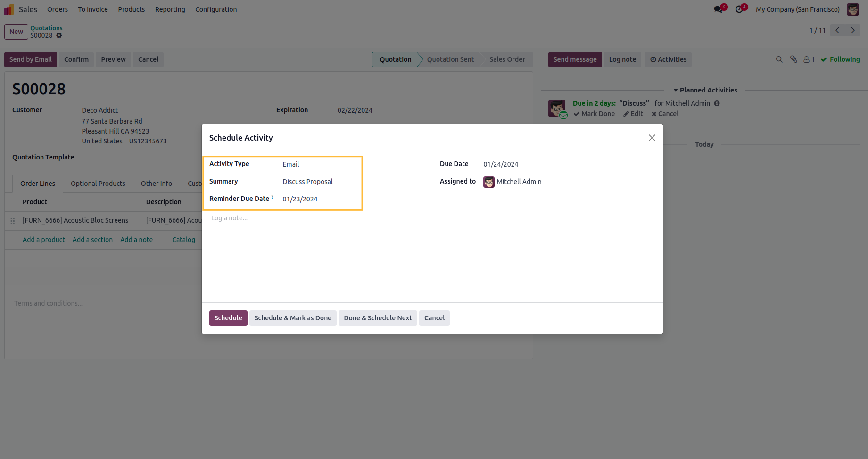This screenshot has width=868, height=459.
Task: Toggle the Following subscription status
Action: [x=840, y=59]
